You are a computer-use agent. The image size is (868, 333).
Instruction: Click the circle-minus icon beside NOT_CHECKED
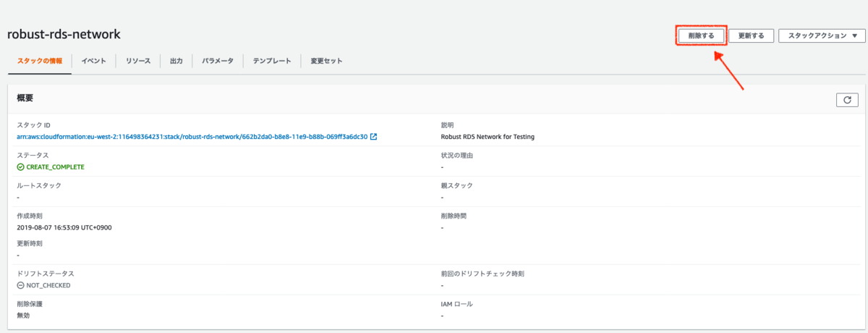(20, 285)
